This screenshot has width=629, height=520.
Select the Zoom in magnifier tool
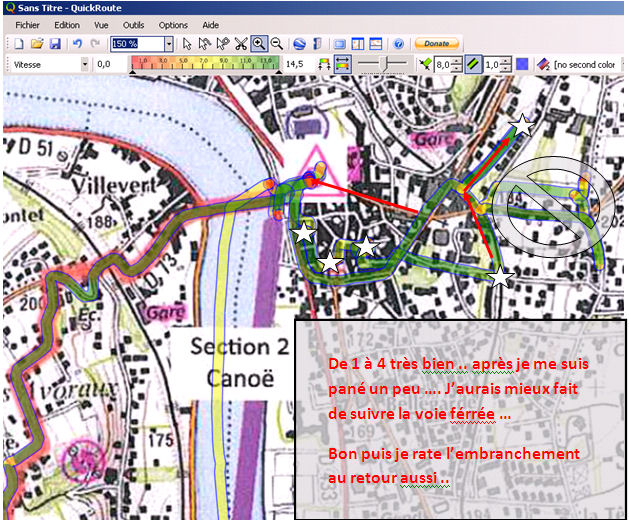click(x=259, y=44)
